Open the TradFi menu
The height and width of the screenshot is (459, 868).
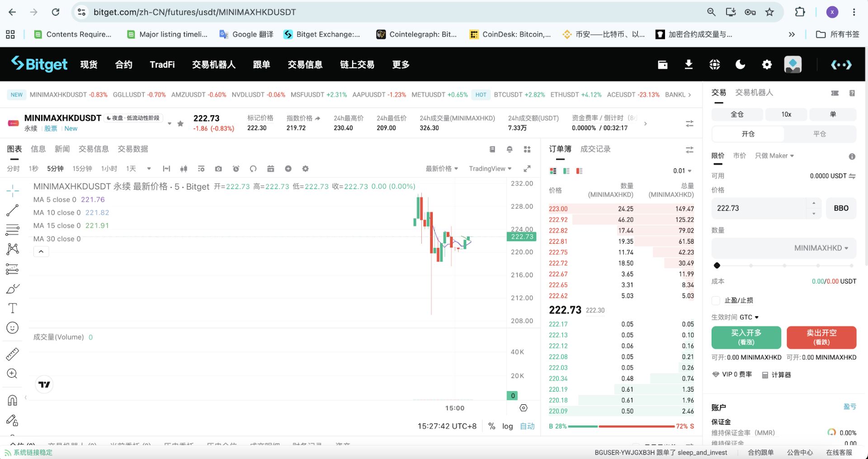tap(162, 65)
